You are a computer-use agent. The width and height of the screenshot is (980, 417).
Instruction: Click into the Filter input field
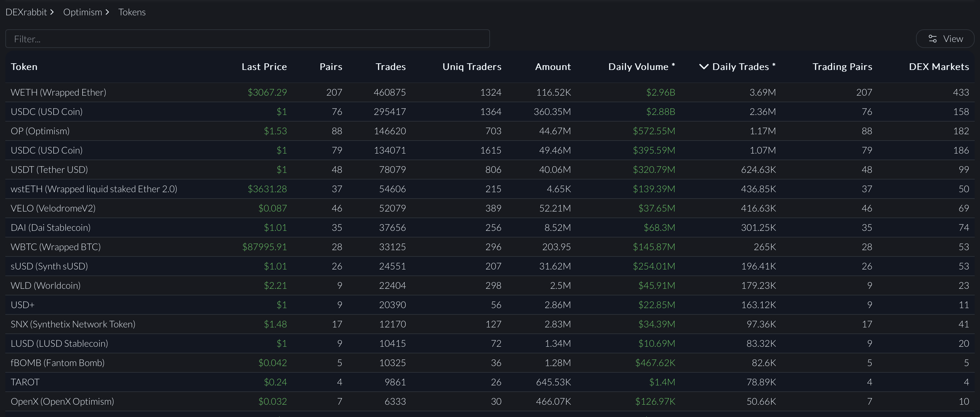click(x=247, y=39)
